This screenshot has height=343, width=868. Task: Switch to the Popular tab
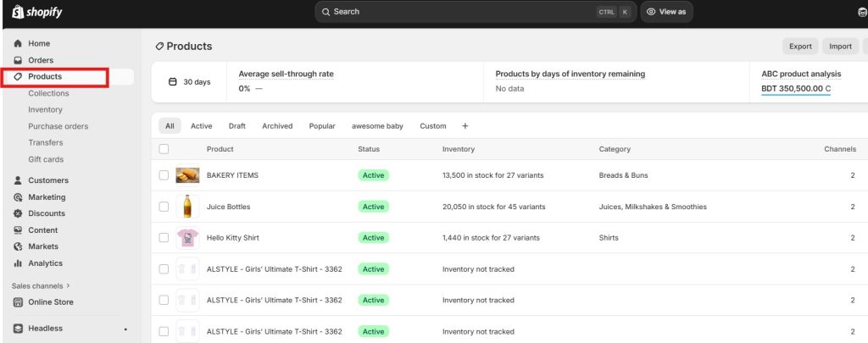tap(322, 126)
